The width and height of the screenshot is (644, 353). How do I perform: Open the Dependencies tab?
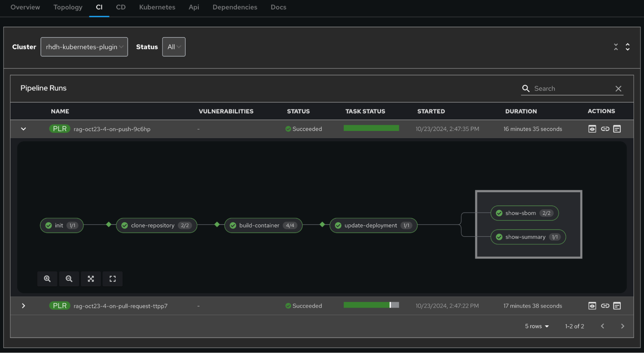pyautogui.click(x=235, y=7)
